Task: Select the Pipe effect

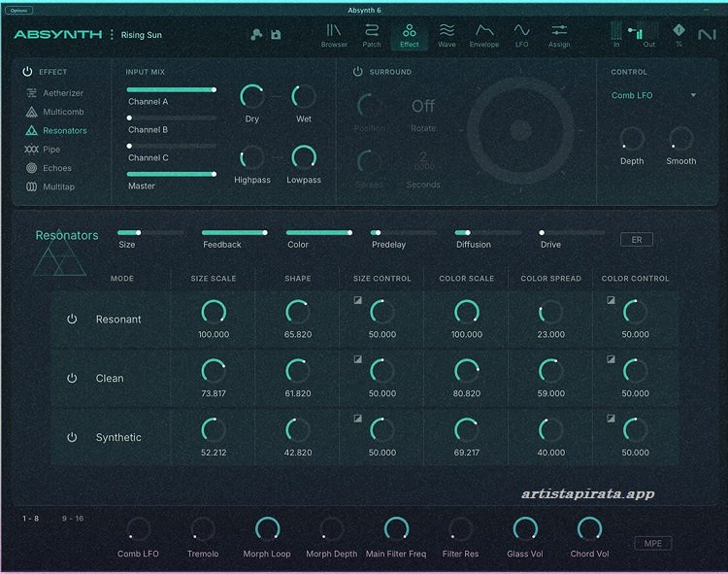Action: tap(43, 150)
